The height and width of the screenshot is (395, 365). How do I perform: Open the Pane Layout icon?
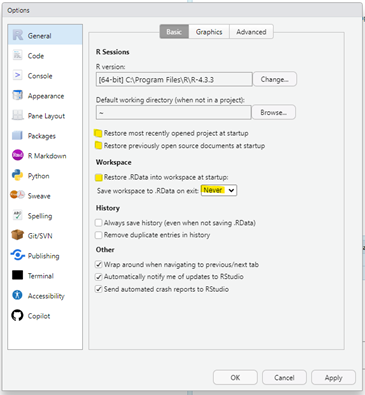17,115
